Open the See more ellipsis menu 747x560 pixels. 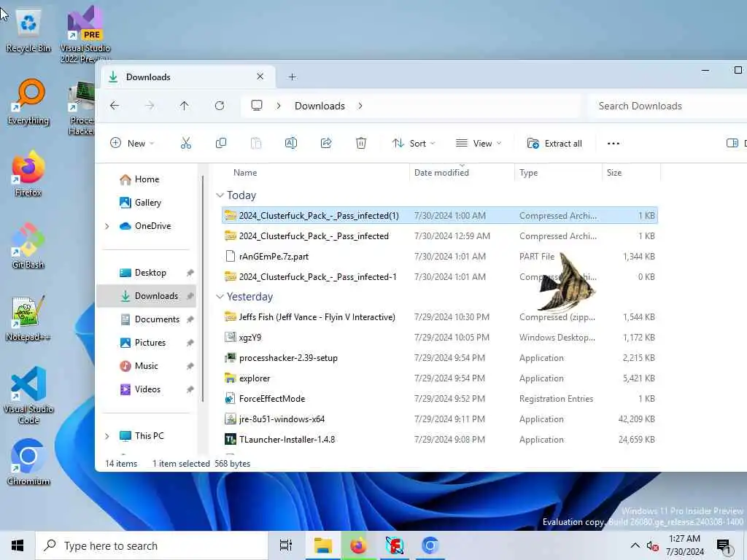(x=614, y=144)
